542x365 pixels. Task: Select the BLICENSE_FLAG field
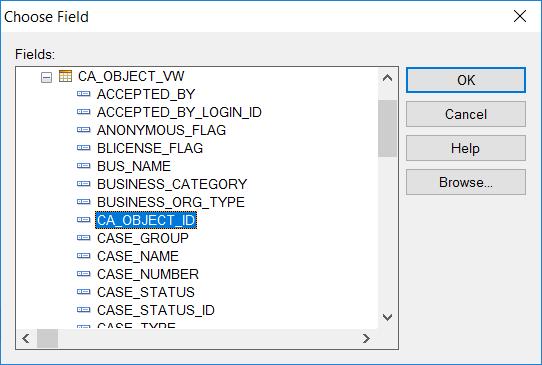pyautogui.click(x=150, y=148)
